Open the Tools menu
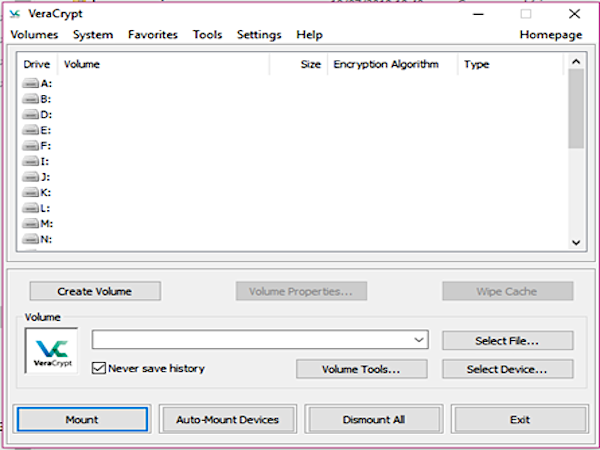 click(207, 35)
